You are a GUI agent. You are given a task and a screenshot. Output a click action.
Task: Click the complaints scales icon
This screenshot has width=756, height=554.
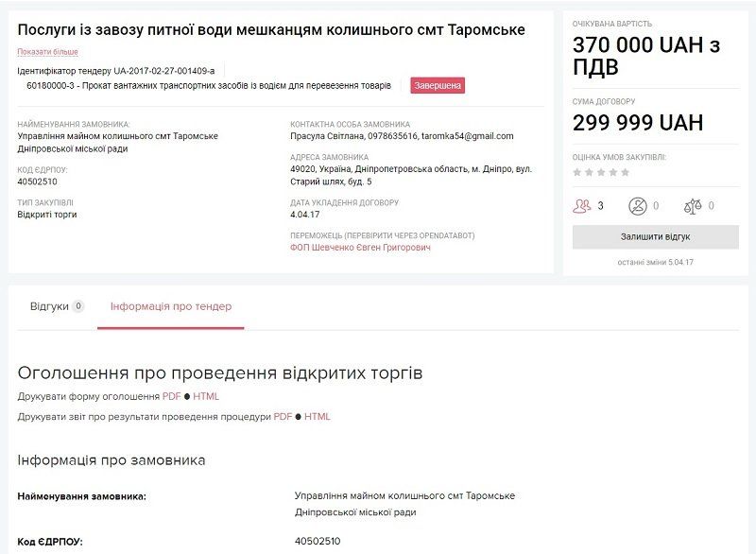[x=694, y=205]
